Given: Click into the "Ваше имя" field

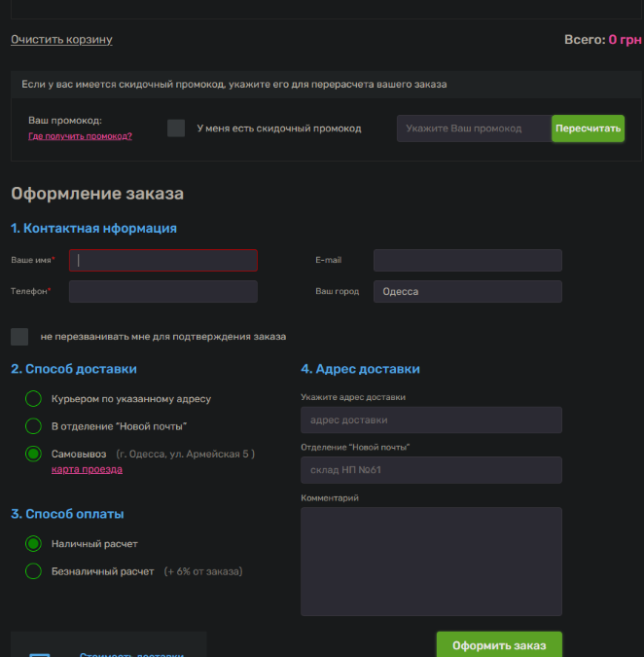Looking at the screenshot, I should [163, 260].
